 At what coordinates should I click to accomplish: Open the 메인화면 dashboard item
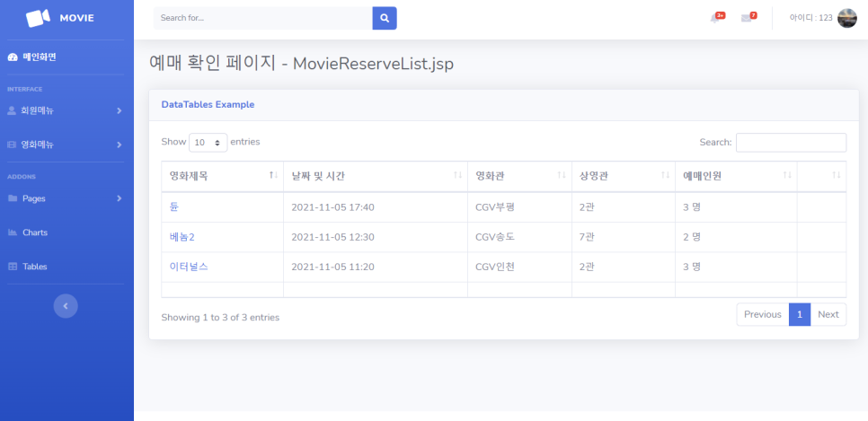coord(39,57)
